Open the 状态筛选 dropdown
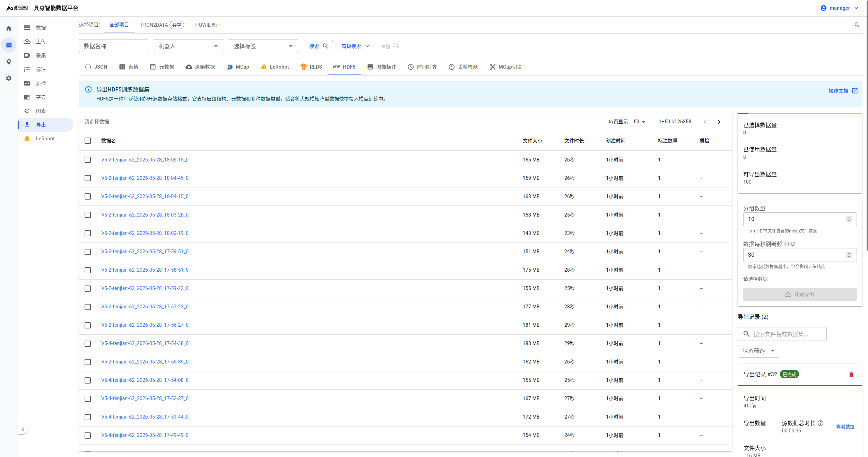The height and width of the screenshot is (457, 868). pyautogui.click(x=758, y=351)
